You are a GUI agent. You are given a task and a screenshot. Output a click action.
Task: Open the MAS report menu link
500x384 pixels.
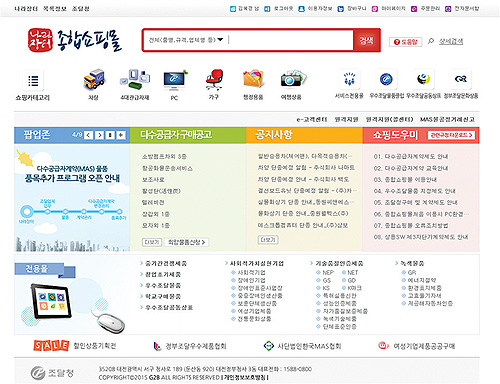tap(447, 119)
